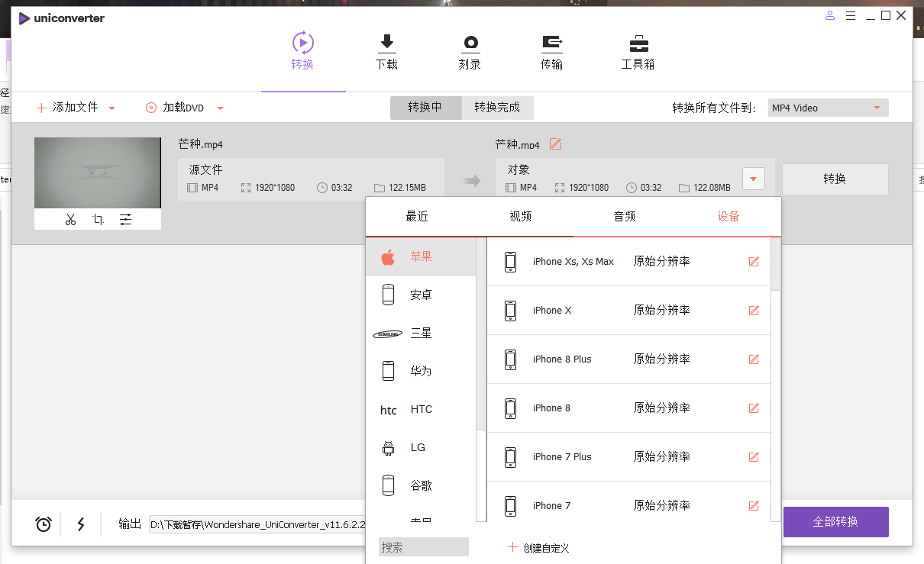
Task: Edit settings for iPhone 7 preset
Action: click(x=754, y=506)
